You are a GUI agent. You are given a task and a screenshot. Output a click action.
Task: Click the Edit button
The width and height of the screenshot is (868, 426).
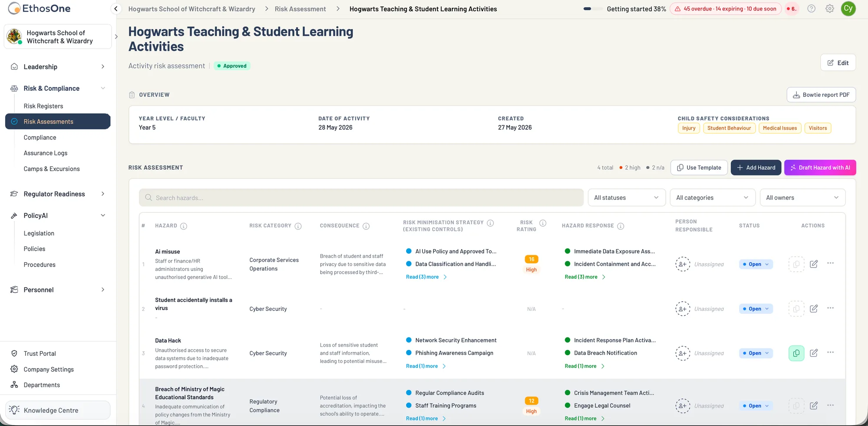(838, 63)
